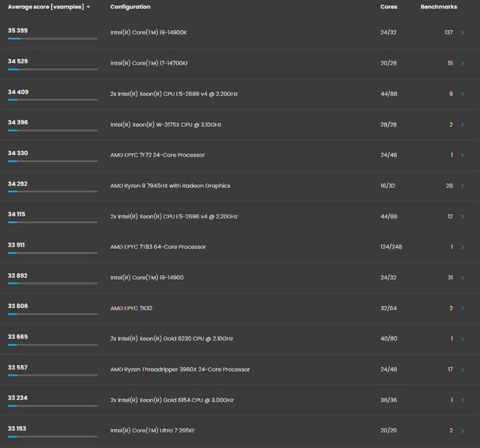
Task: Click chevron beside Ryzen 9 7945HX row
Action: 462,186
